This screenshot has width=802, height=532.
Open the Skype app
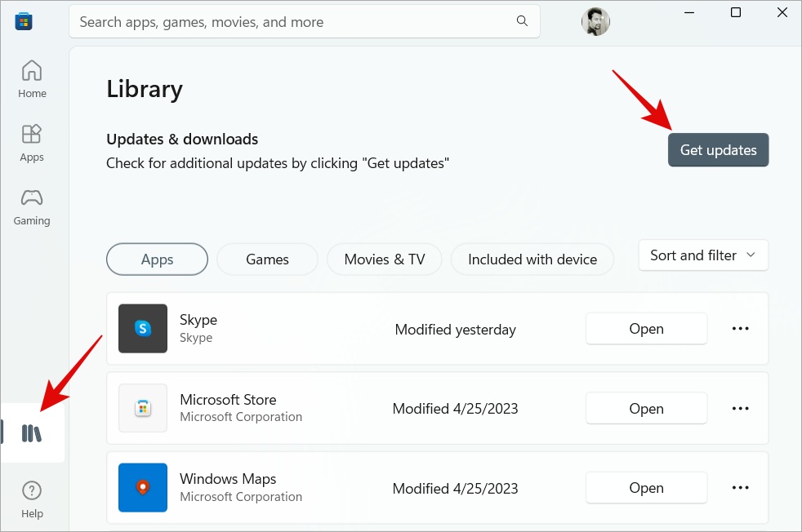[x=647, y=329]
